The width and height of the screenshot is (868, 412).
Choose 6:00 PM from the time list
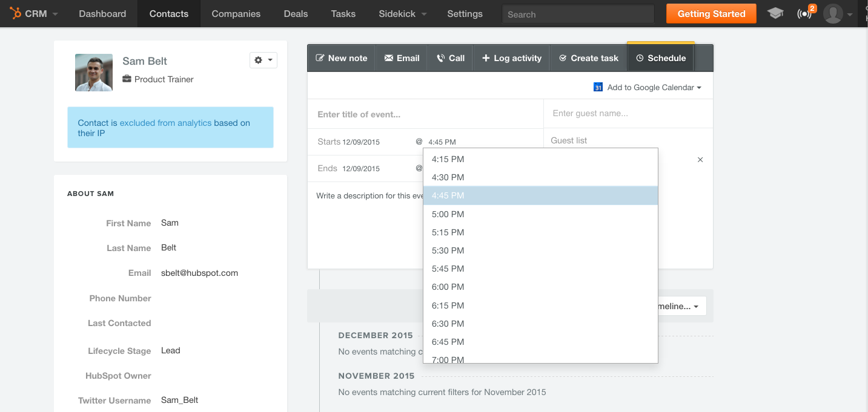point(540,287)
